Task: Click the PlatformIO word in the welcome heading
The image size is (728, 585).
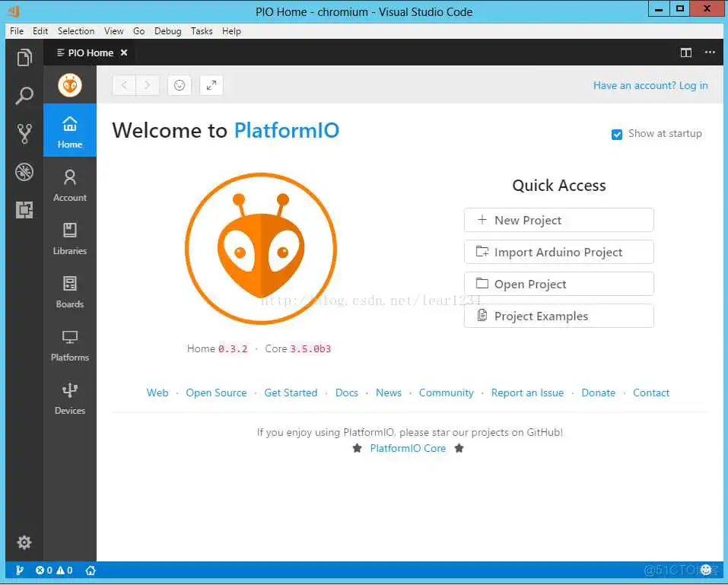Action: coord(287,130)
